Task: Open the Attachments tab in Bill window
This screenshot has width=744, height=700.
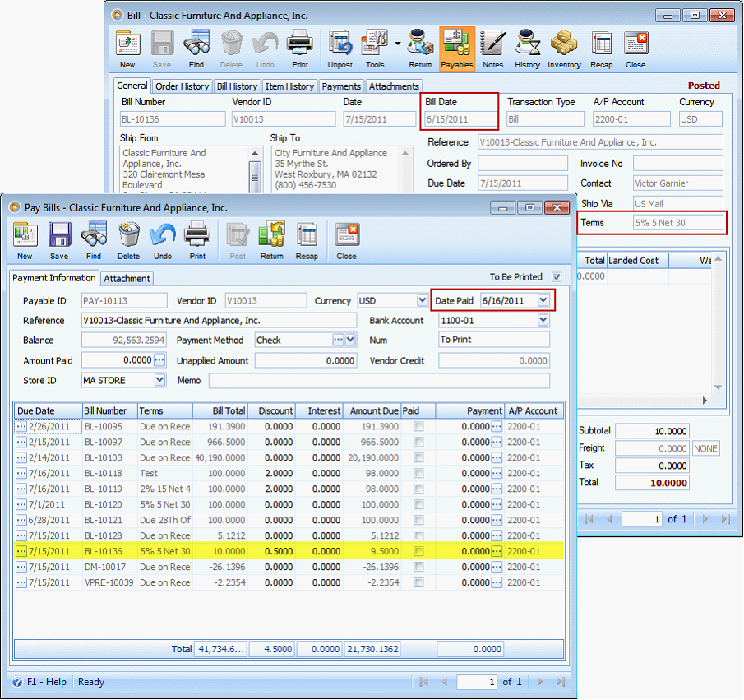Action: click(394, 86)
